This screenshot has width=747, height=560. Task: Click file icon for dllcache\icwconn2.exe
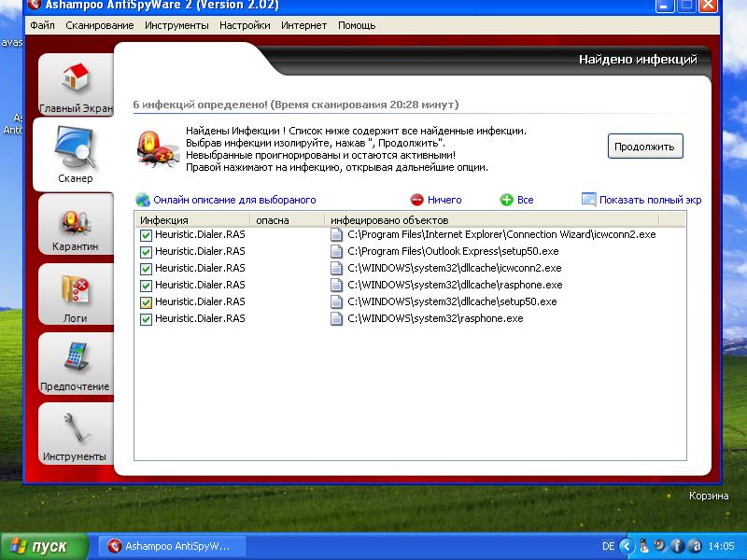coord(337,268)
